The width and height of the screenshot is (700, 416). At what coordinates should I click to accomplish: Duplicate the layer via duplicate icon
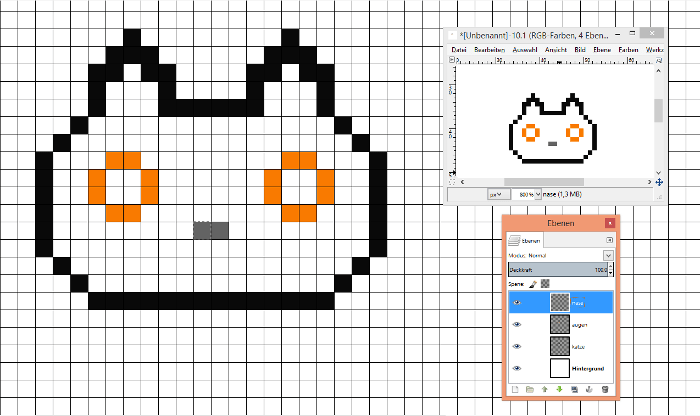[x=575, y=389]
